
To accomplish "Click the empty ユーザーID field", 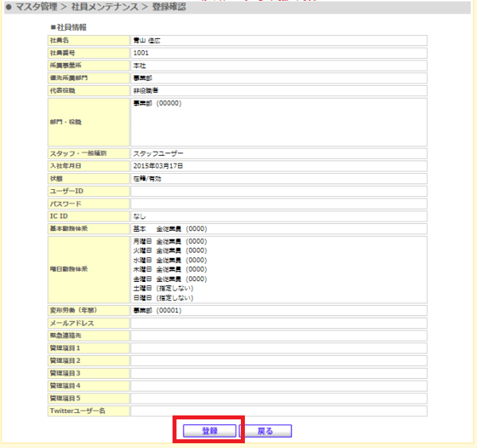I will [279, 191].
